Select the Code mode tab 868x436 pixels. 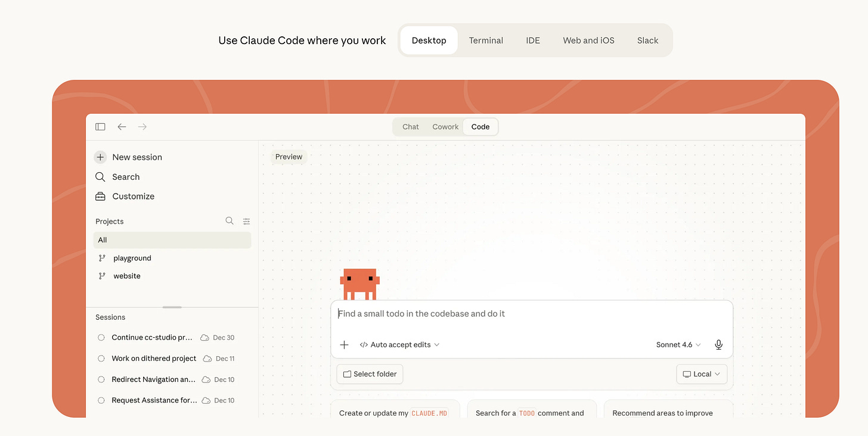480,127
